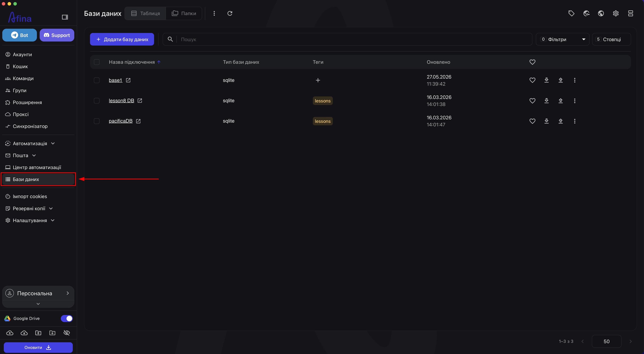
Task: Open the lesson8 DB link
Action: (121, 101)
